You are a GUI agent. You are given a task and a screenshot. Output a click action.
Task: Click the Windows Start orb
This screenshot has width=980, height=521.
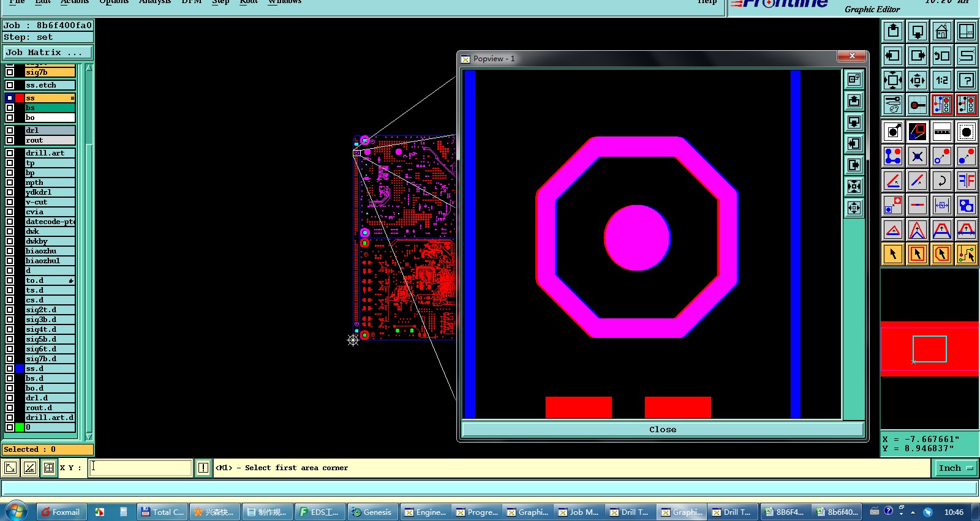17,512
